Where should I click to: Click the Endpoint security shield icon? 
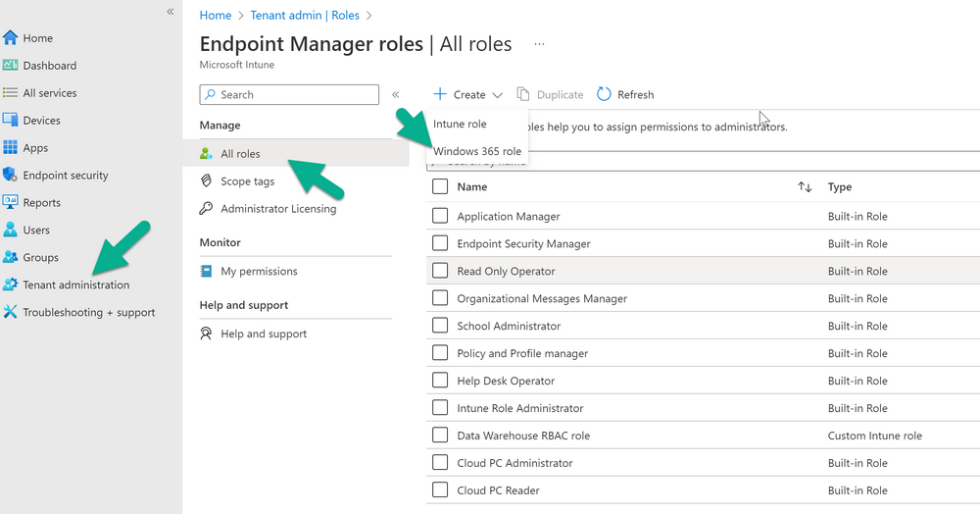10,175
